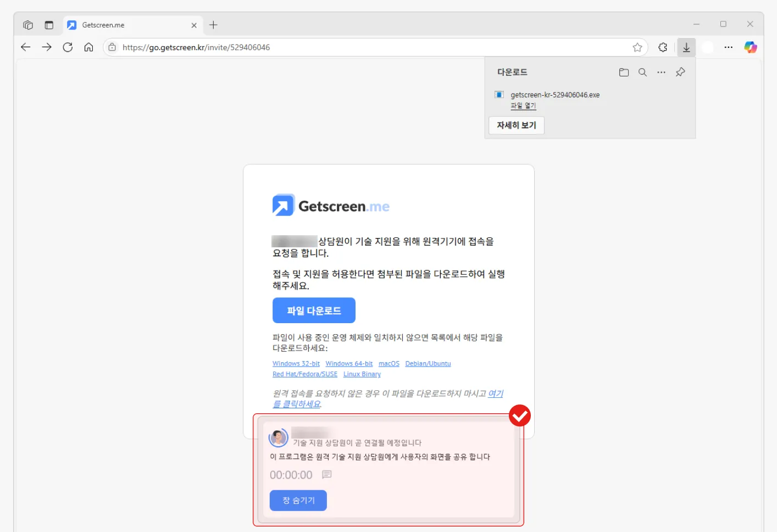The image size is (777, 532).
Task: Navigate back with the arrow icon
Action: tap(25, 47)
